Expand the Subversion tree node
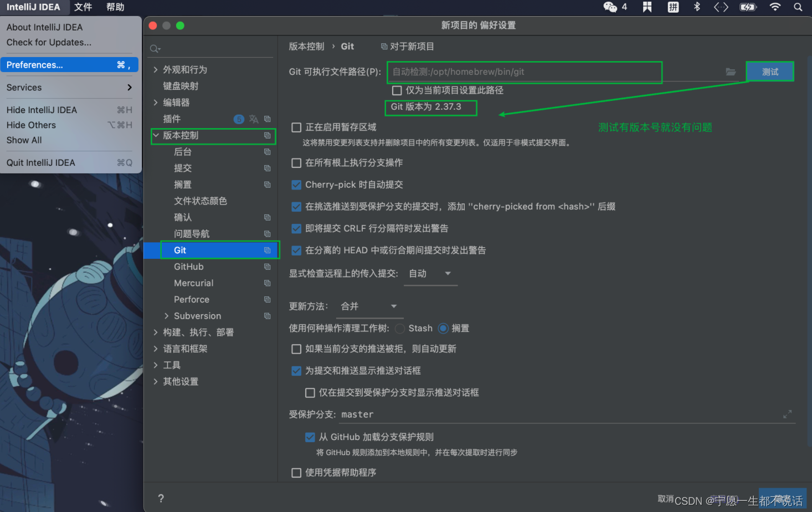Screen dimensions: 812x512 (x=167, y=316)
